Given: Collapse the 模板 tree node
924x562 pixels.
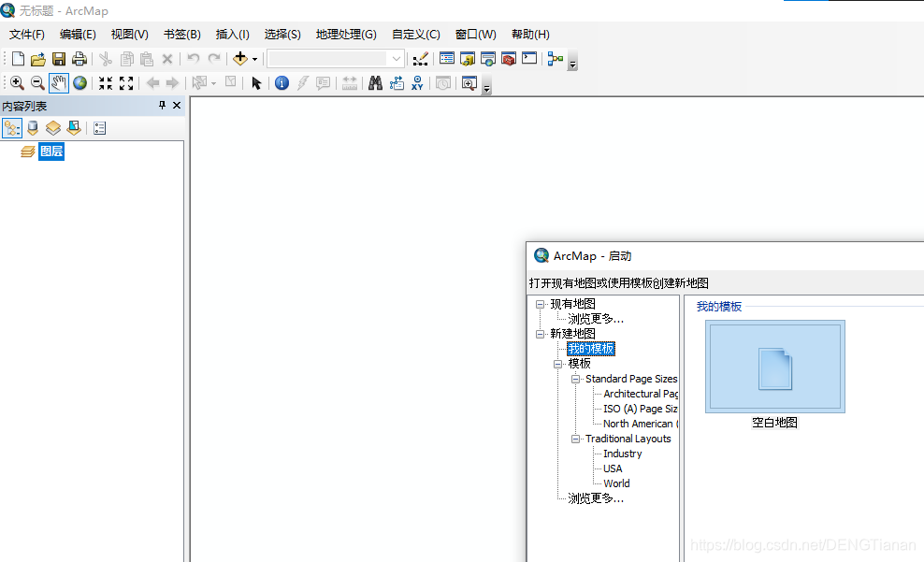Looking at the screenshot, I should point(557,364).
